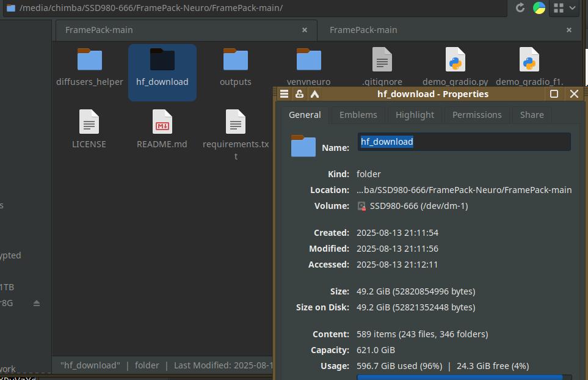Change folder icon in Properties dialog
The height and width of the screenshot is (380, 588).
[x=303, y=146]
